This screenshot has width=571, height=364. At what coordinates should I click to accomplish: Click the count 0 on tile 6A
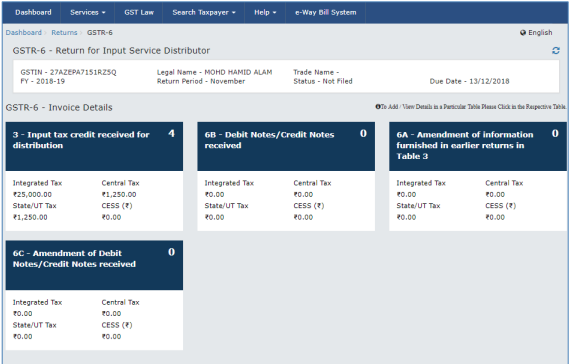click(555, 134)
